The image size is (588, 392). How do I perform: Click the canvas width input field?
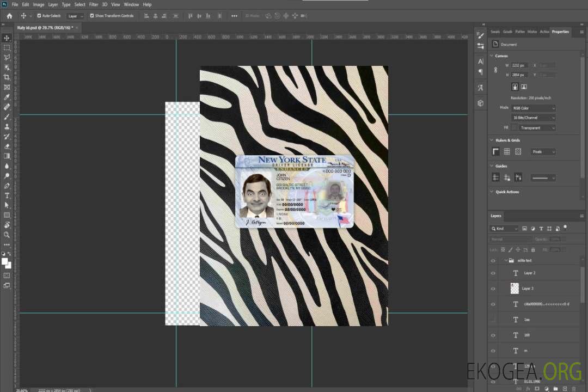(x=519, y=65)
